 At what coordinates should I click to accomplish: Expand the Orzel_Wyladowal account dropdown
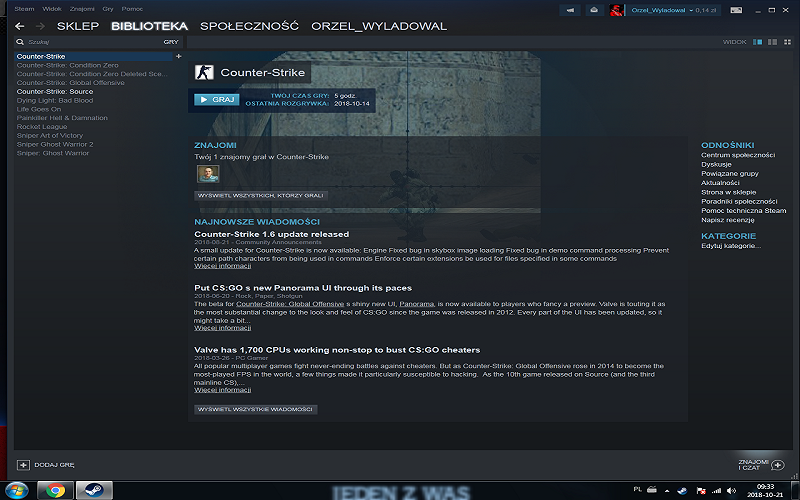690,9
